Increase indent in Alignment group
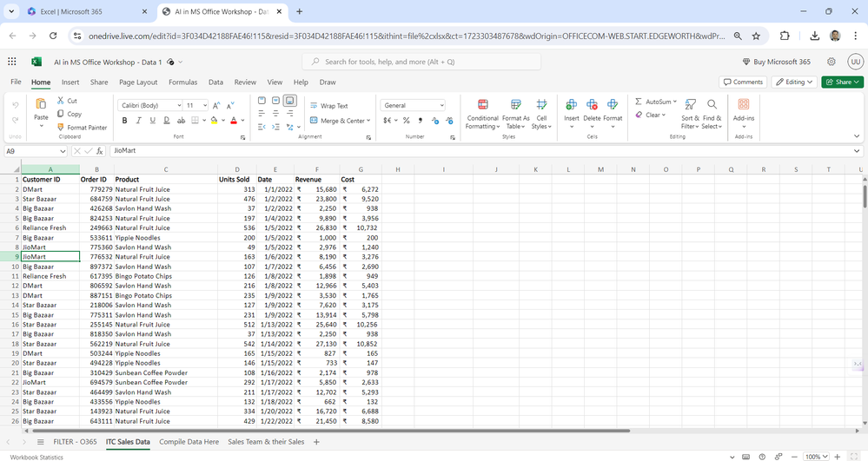Image resolution: width=868 pixels, height=461 pixels. 275,127
